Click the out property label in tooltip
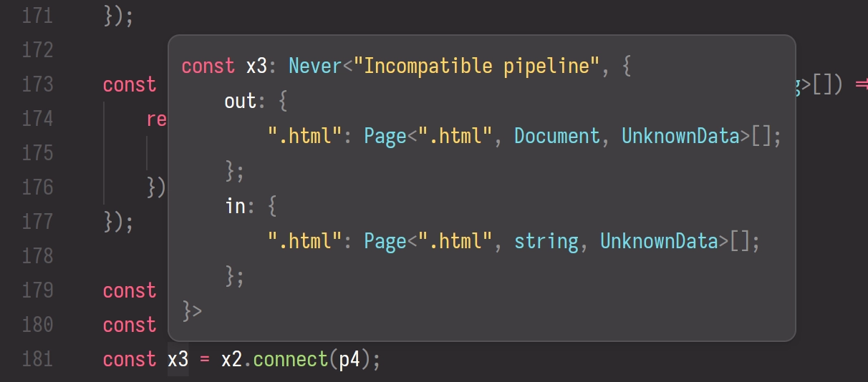The height and width of the screenshot is (382, 868). tap(241, 102)
